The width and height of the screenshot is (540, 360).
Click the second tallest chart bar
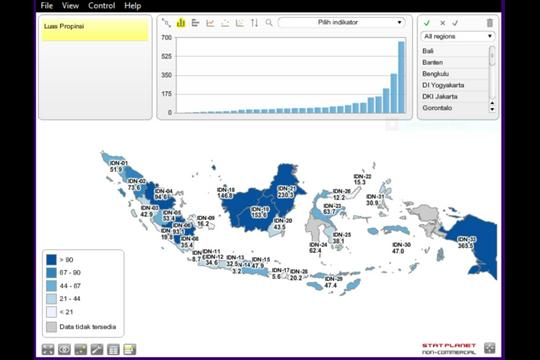394,93
